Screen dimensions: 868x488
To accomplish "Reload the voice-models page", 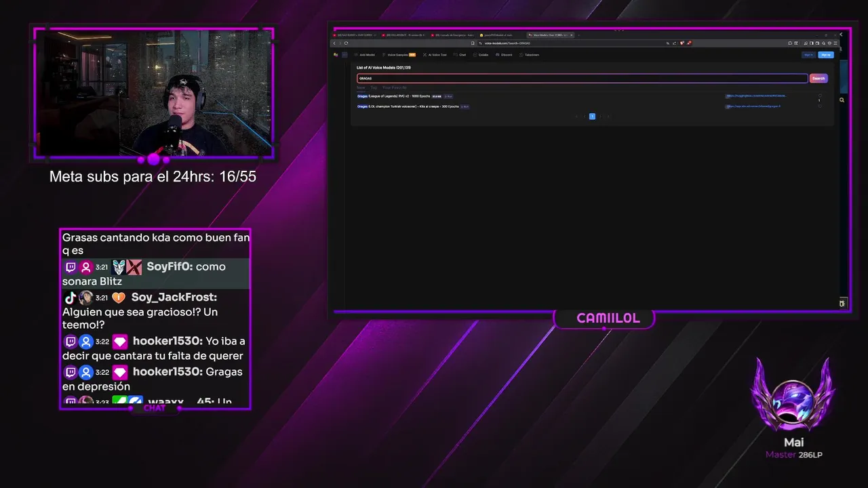I will [346, 43].
